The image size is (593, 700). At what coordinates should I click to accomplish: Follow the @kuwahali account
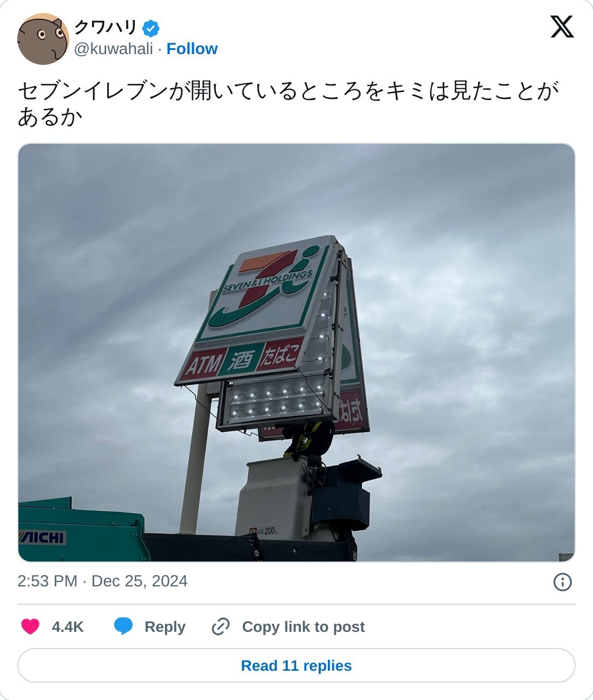pos(192,49)
